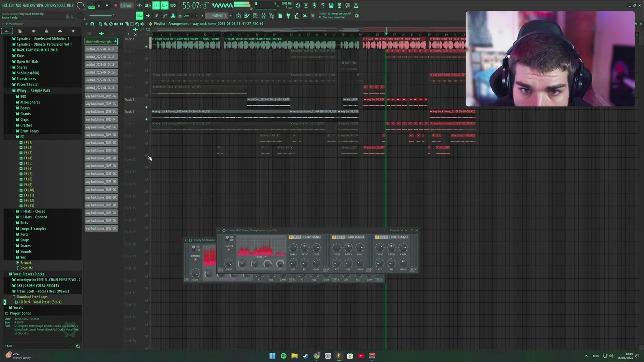Open the EDIT menu
Viewport: 644px width, 362px height.
pos(12,5)
